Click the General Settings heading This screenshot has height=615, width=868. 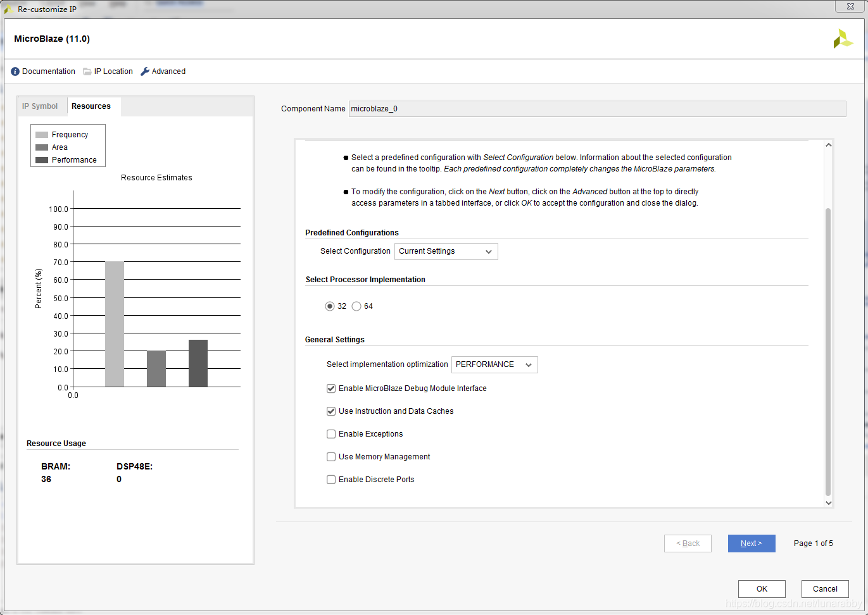click(x=335, y=340)
